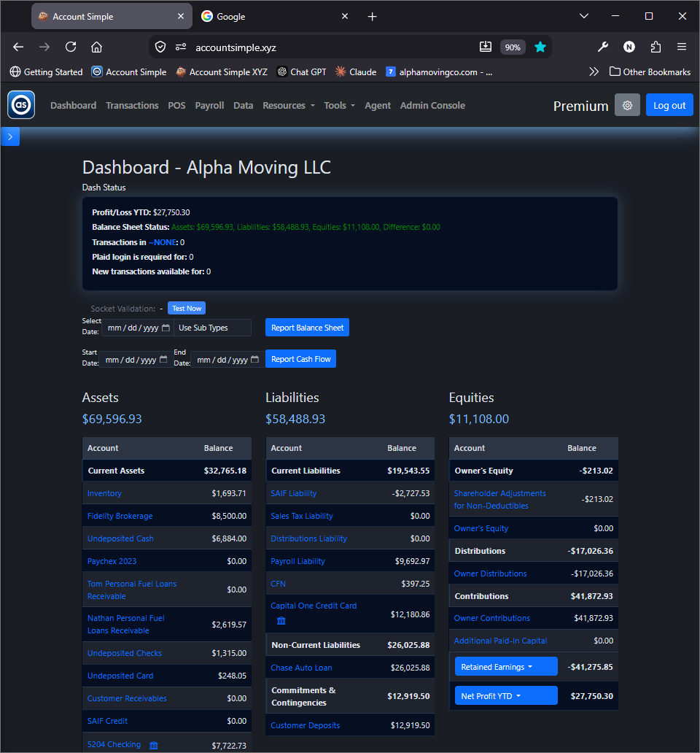Viewport: 700px width, 753px height.
Task: Open the Inventory account link
Action: click(x=104, y=494)
